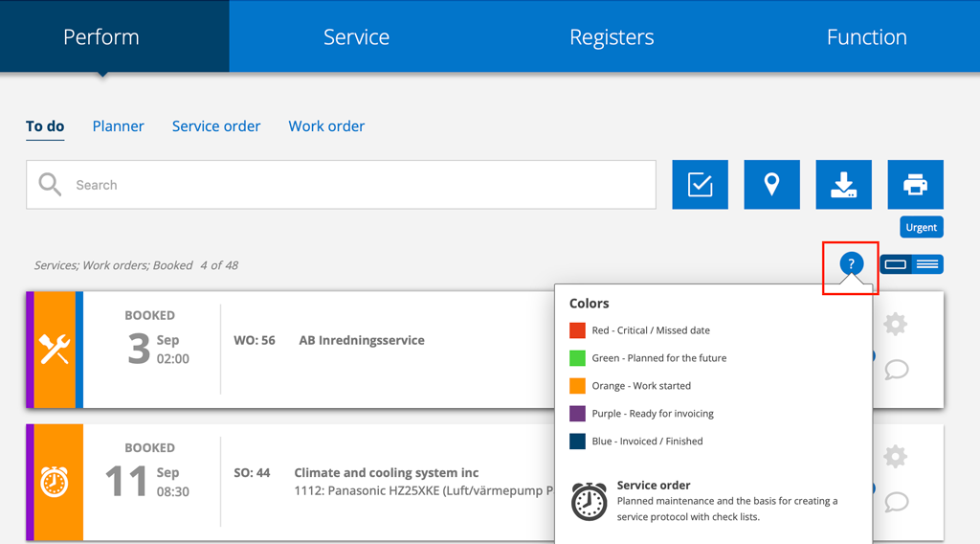The width and height of the screenshot is (980, 544).
Task: Open gear settings on service order 44
Action: point(895,457)
